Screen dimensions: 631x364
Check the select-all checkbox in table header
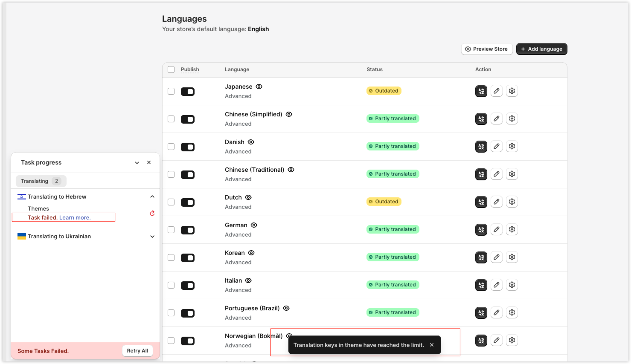point(171,69)
